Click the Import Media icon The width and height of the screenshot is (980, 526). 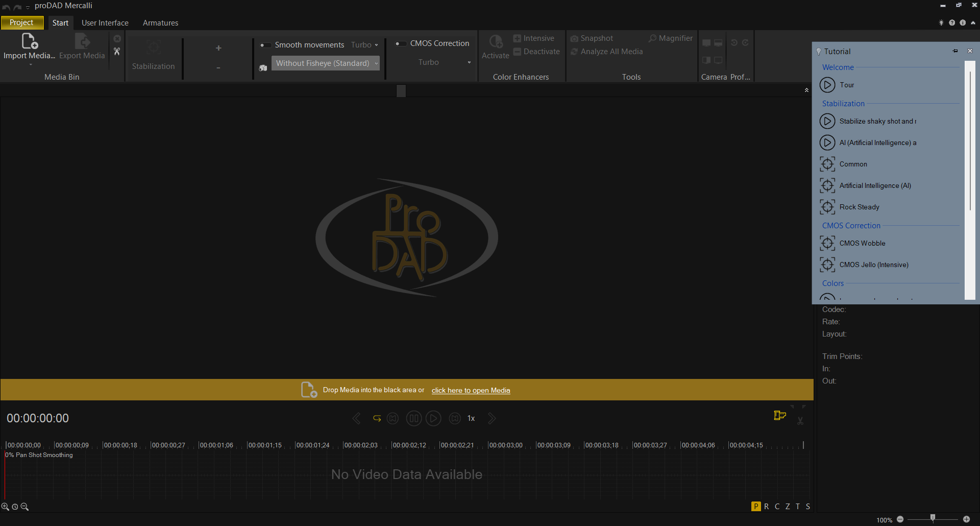pos(30,41)
